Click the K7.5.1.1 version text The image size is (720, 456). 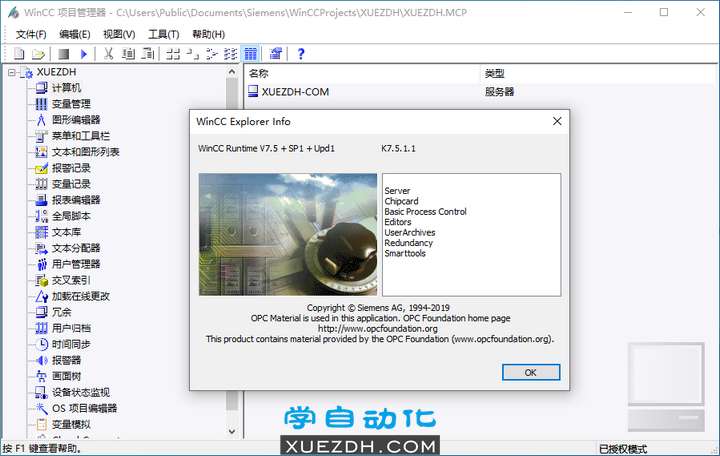(398, 148)
